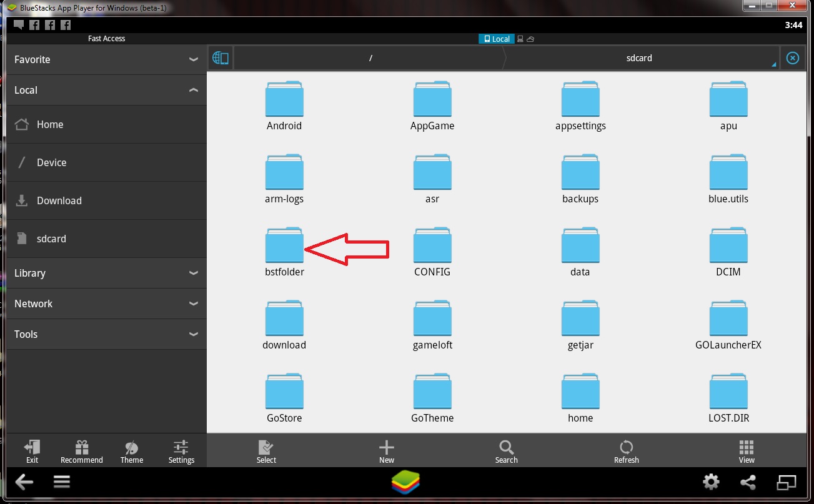Activate the Select tool

pos(266,452)
